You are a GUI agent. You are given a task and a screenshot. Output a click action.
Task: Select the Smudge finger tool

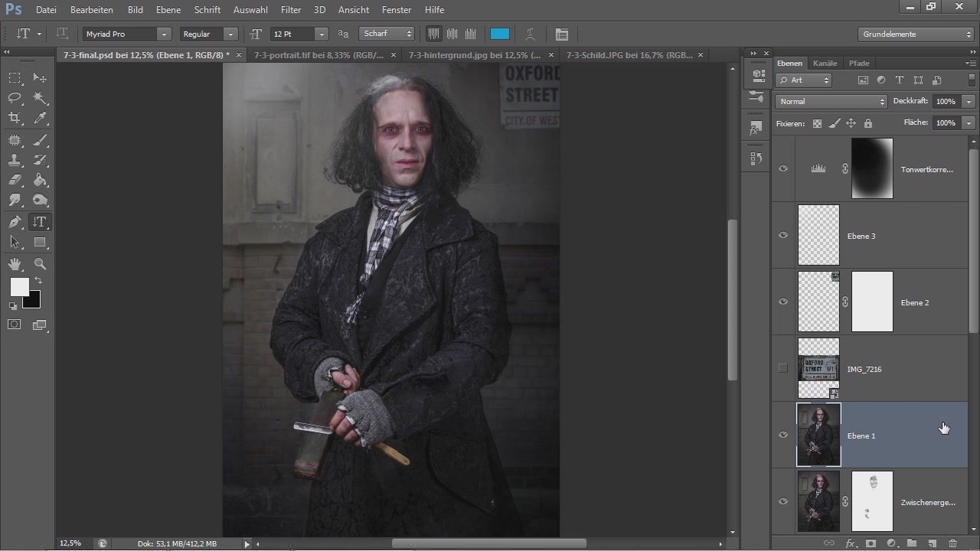(x=15, y=200)
